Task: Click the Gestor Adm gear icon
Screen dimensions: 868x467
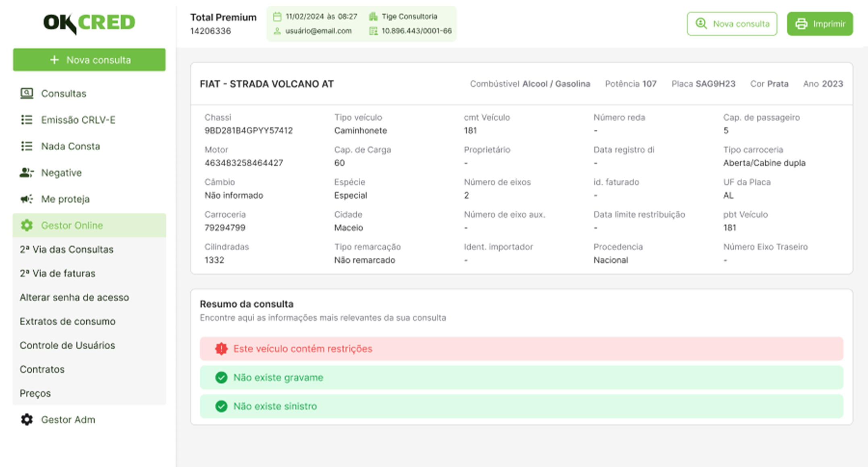Action: (x=27, y=419)
